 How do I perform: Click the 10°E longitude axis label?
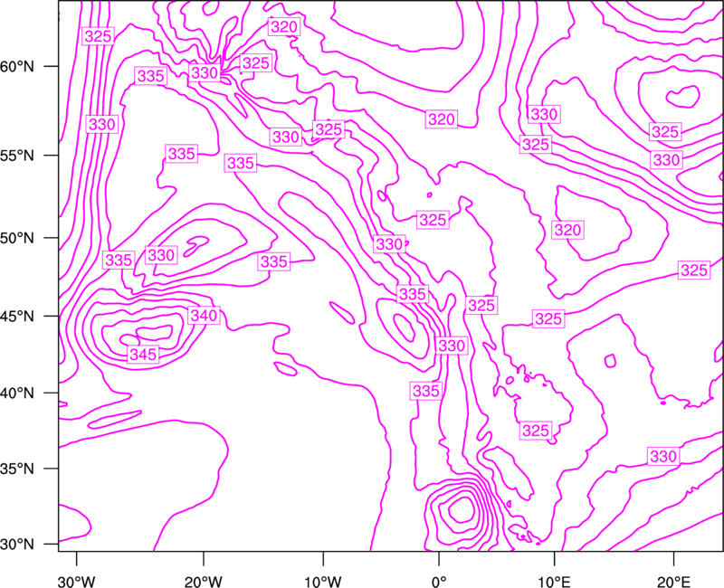tap(554, 581)
